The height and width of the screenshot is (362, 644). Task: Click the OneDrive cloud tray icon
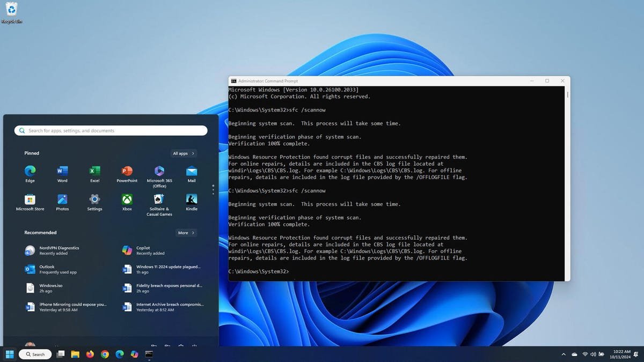575,354
